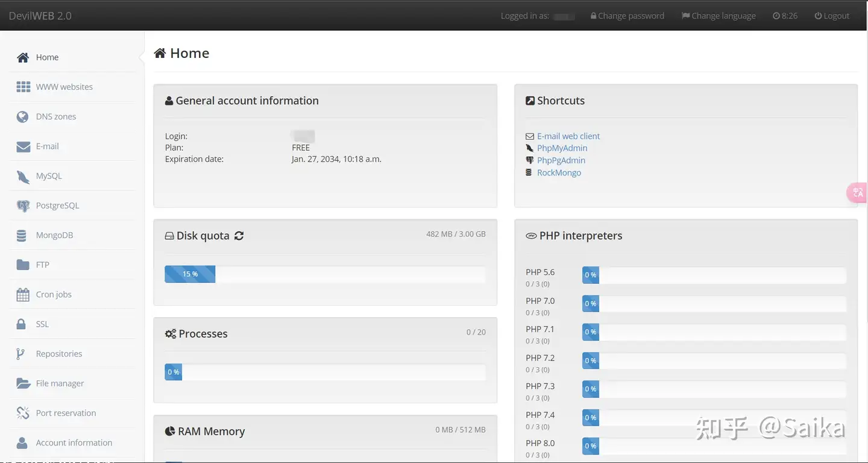Click the Port reservation icon
The width and height of the screenshot is (868, 463).
coord(23,413)
